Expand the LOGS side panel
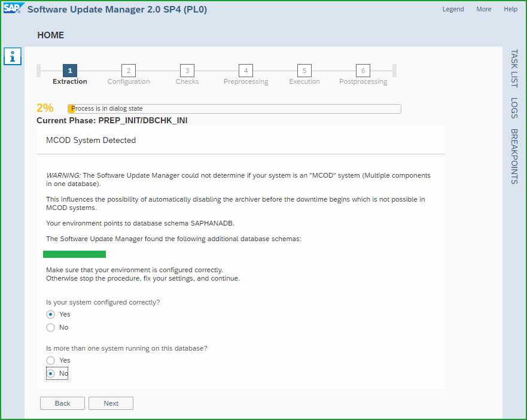The height and width of the screenshot is (420, 527). (x=514, y=108)
